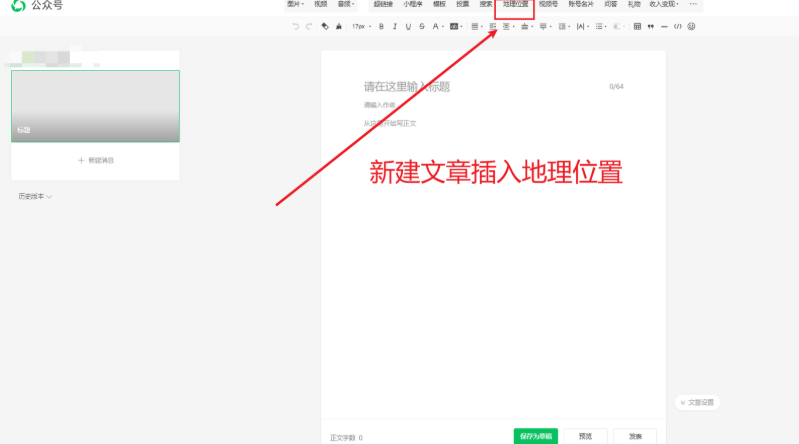Click the author input field
Screen dimensions: 799x444
click(379, 105)
